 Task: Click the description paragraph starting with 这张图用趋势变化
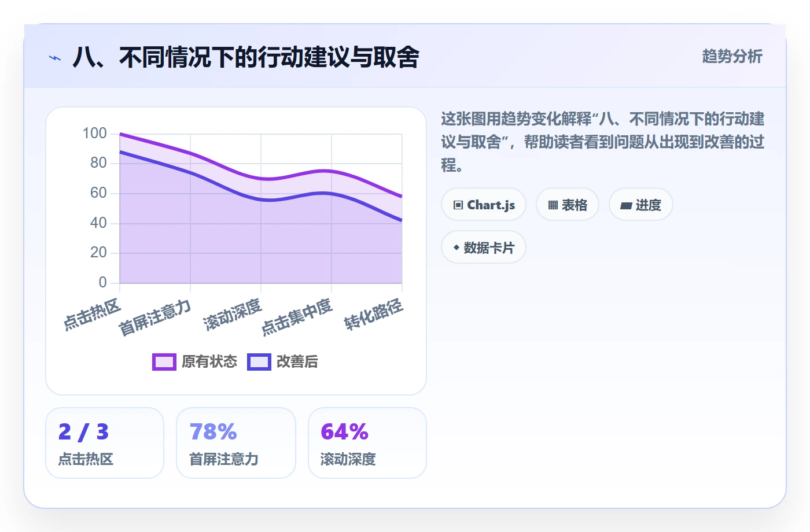(x=603, y=142)
